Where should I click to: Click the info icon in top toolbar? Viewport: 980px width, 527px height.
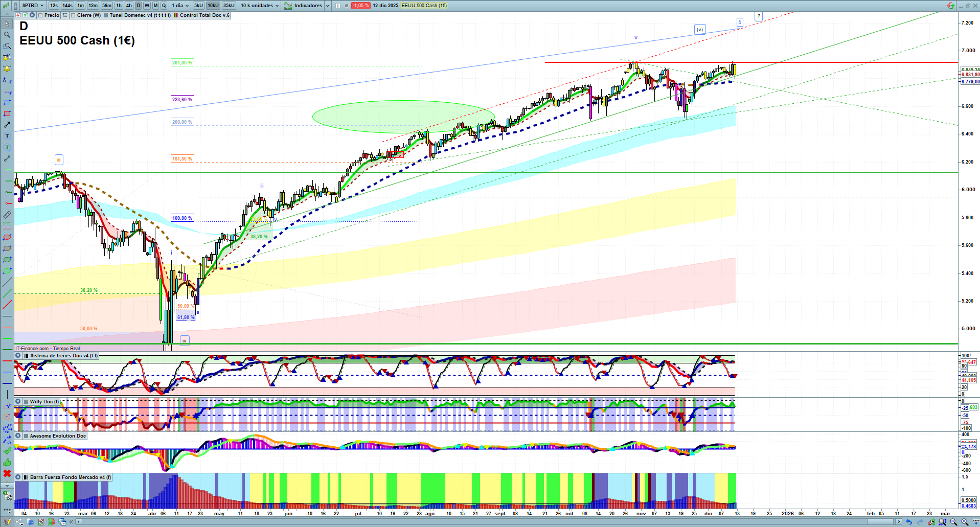pos(338,6)
